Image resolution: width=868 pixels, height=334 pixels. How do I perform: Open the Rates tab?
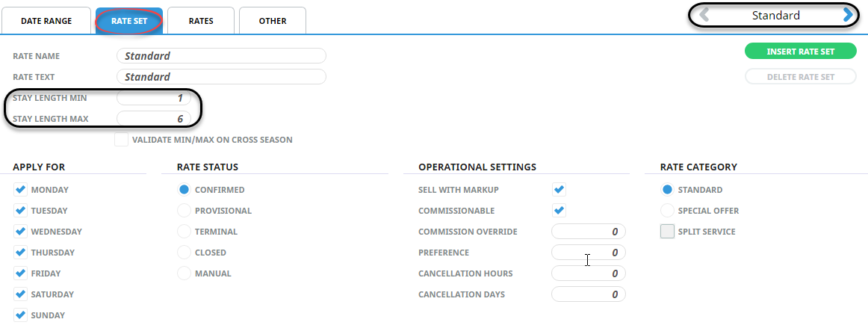pos(201,21)
